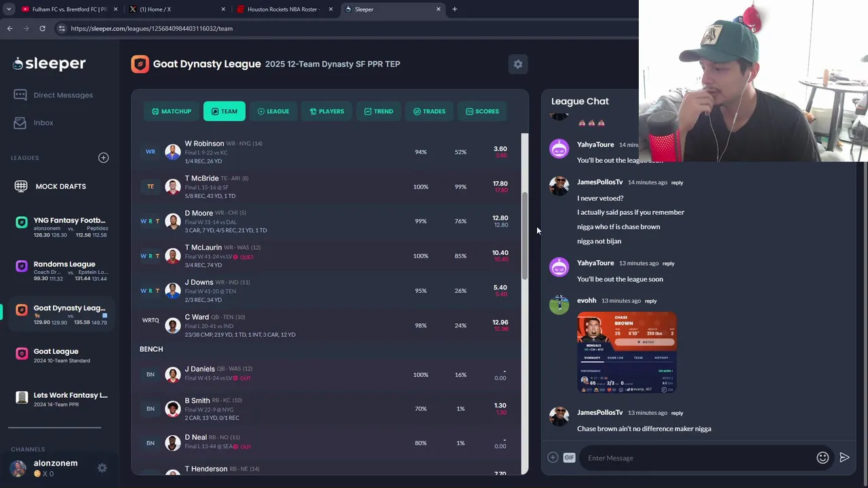Open Chase Brown player card image
Viewport: 868px width, 488px height.
(627, 352)
